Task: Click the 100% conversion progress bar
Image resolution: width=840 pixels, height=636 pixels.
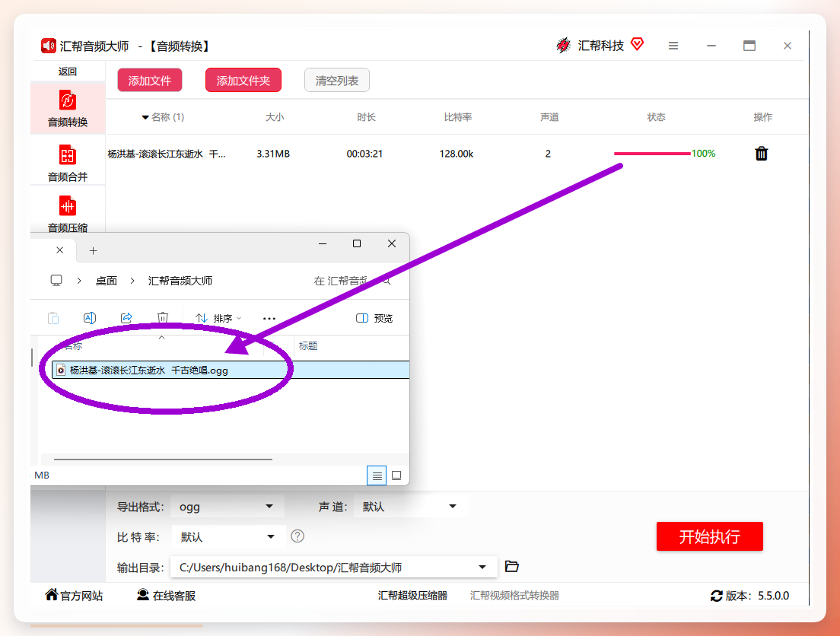Action: click(652, 154)
